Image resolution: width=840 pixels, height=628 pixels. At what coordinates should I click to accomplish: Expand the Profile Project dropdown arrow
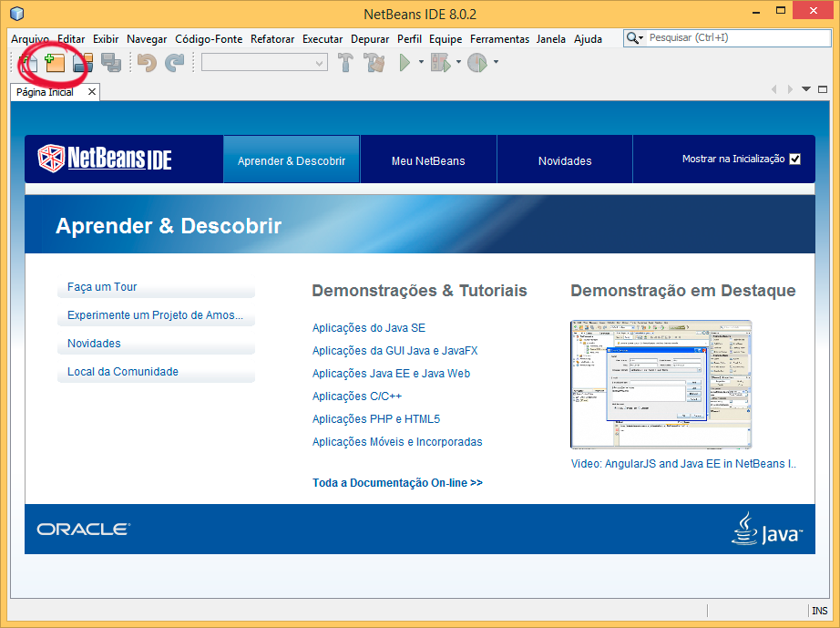496,62
